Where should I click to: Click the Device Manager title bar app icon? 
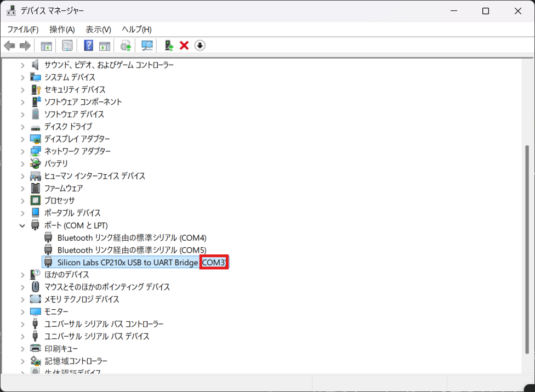click(12, 10)
